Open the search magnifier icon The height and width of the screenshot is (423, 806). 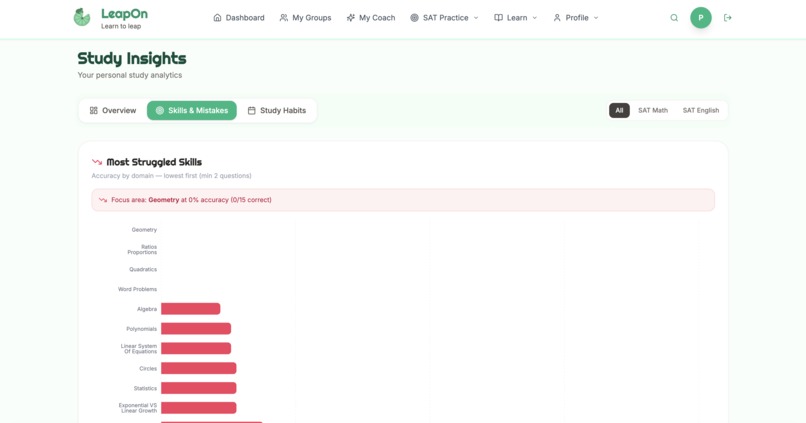pyautogui.click(x=674, y=18)
